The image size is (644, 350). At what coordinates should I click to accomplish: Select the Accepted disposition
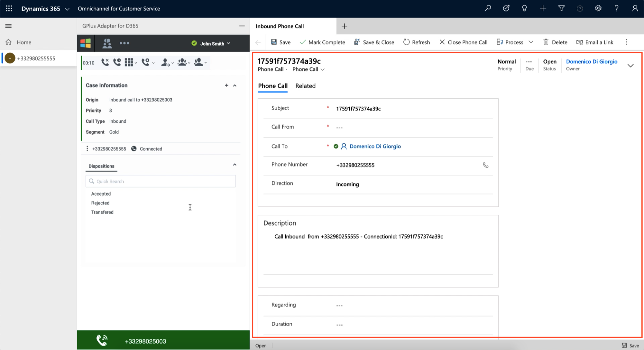pos(101,194)
